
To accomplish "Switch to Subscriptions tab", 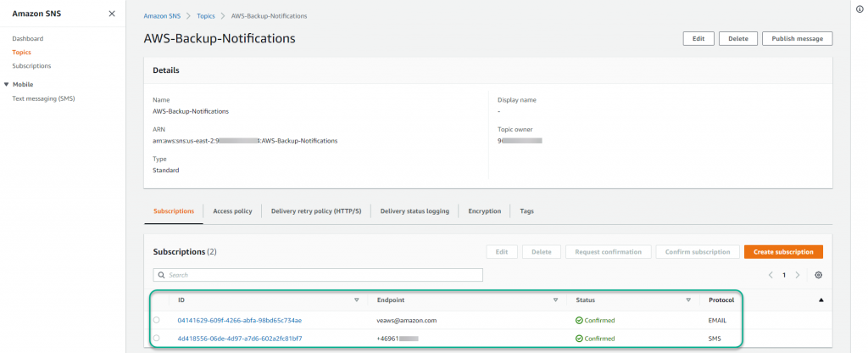I will pyautogui.click(x=174, y=211).
